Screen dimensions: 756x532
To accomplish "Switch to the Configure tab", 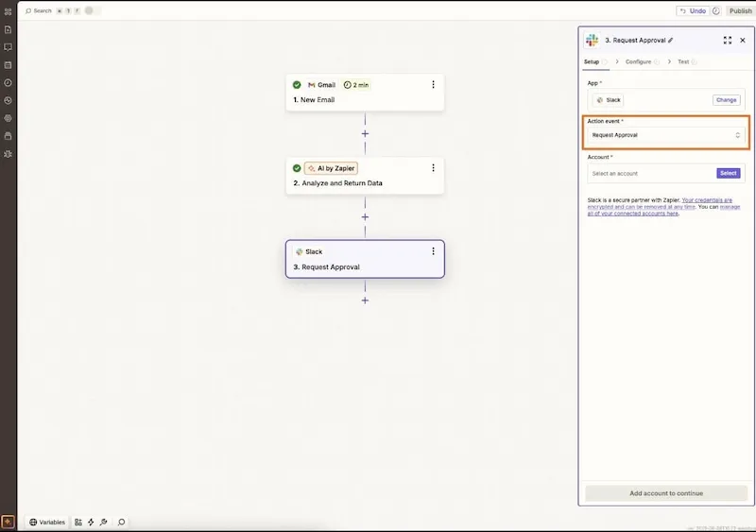I will [x=639, y=61].
